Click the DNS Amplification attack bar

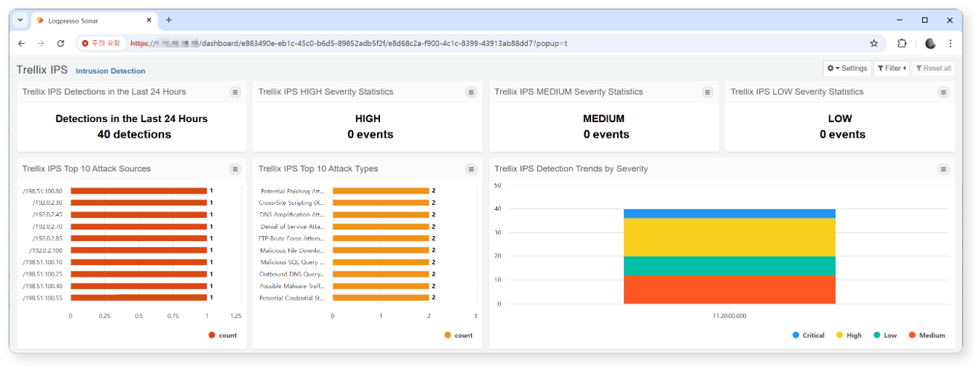coord(381,214)
